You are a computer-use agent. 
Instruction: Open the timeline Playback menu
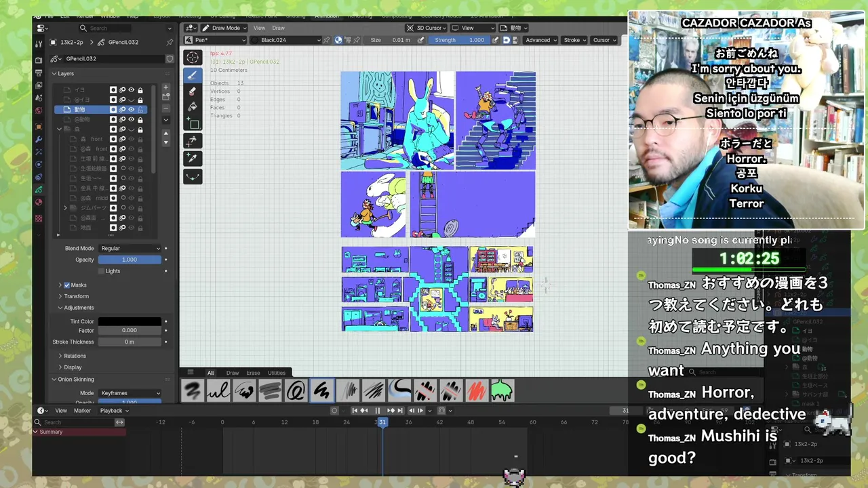pos(114,411)
